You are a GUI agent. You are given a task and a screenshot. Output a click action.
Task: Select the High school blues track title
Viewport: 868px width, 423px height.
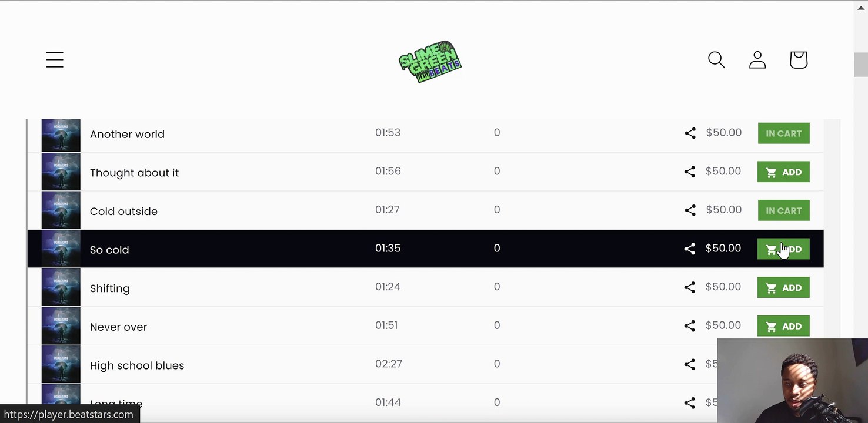[x=137, y=365]
